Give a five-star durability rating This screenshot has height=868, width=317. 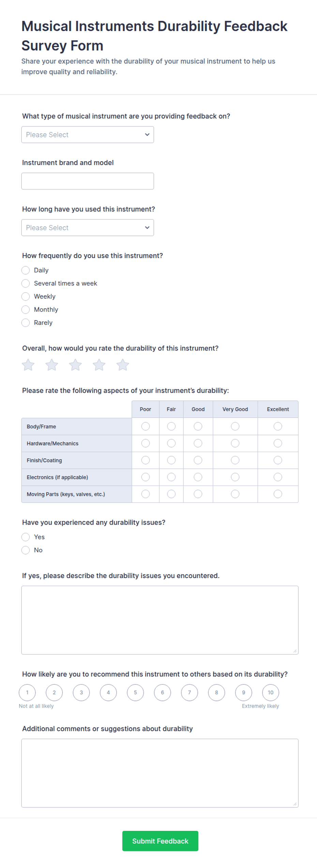[x=123, y=365]
